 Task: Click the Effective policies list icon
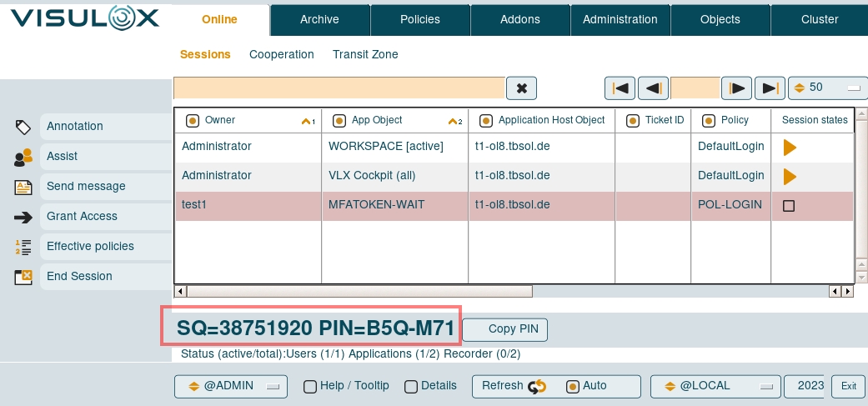23,247
